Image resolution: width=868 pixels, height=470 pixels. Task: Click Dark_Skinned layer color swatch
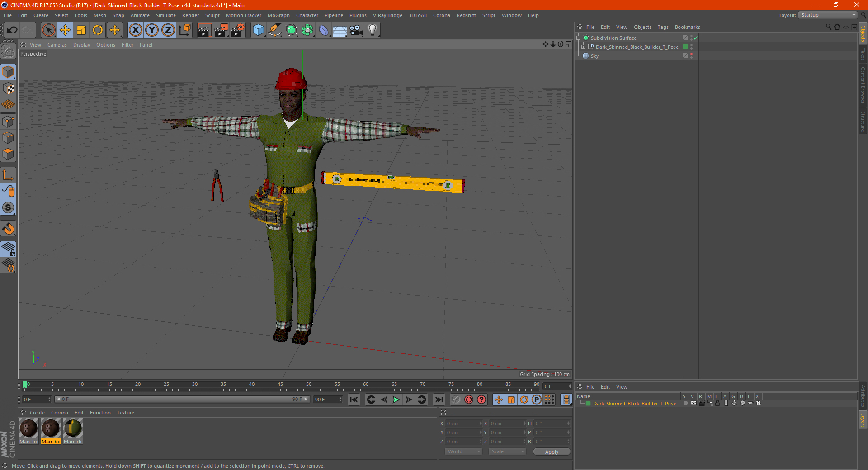tap(588, 404)
